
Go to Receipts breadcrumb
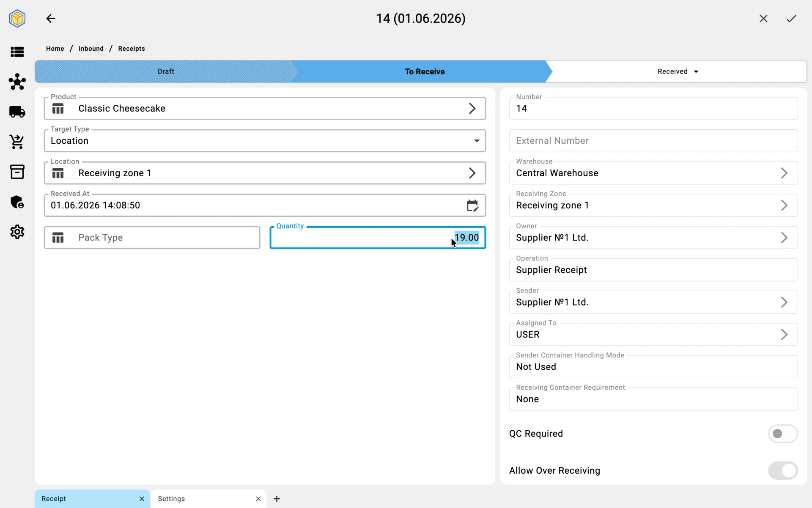[132, 49]
